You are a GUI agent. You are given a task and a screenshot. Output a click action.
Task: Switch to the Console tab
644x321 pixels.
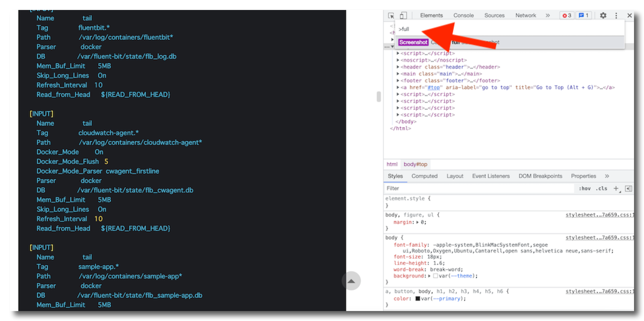(463, 15)
